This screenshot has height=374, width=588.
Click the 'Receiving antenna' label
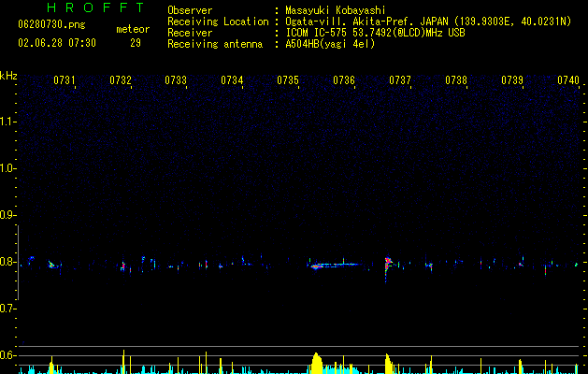(215, 44)
